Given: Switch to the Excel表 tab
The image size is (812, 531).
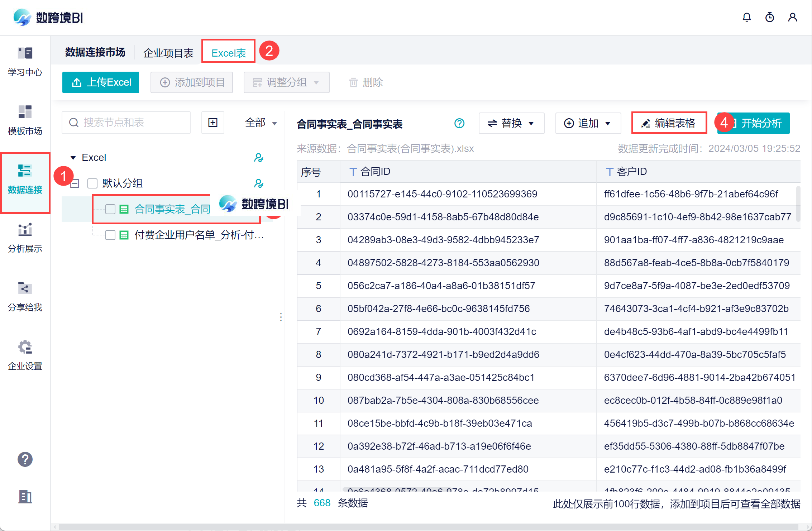Looking at the screenshot, I should coord(229,53).
